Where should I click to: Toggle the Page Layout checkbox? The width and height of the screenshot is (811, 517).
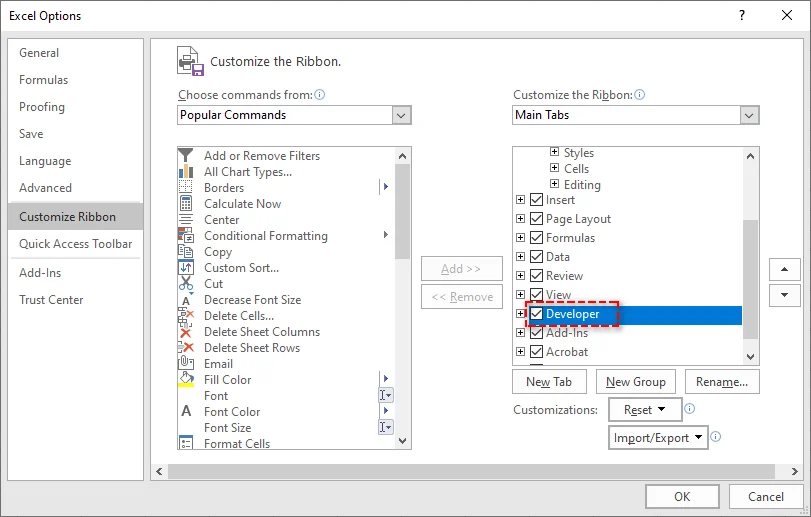[536, 219]
